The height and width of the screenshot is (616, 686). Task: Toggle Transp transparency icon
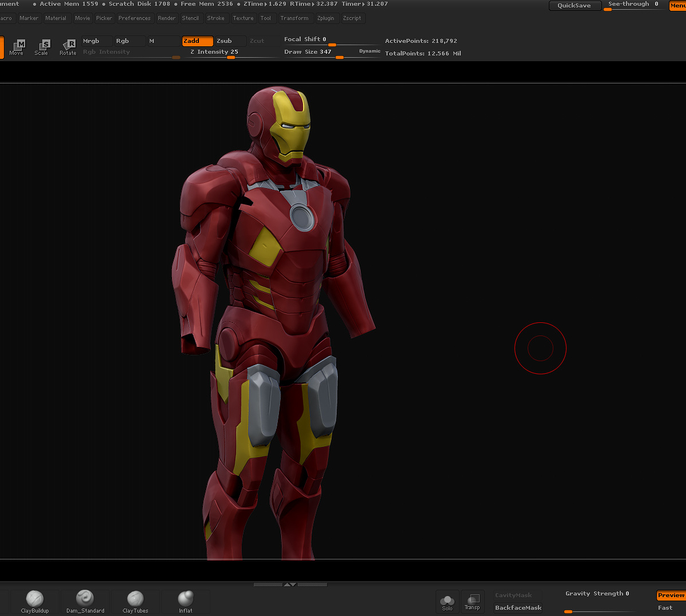(472, 602)
